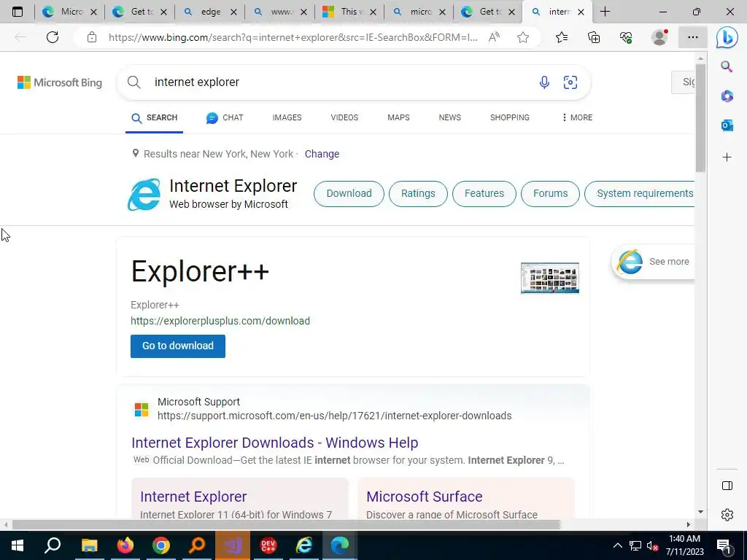Screen dimensions: 747x560
Task: Open Google Chrome from the taskbar
Action: coord(161,545)
